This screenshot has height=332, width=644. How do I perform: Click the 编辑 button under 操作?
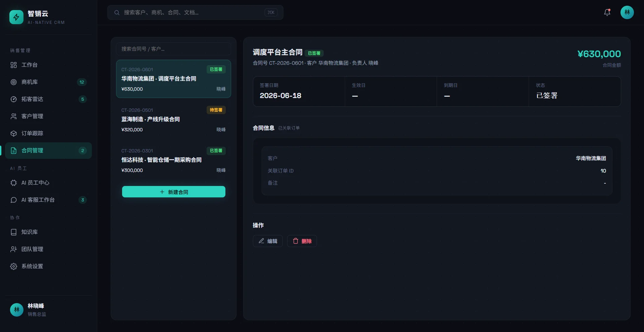[x=268, y=241]
